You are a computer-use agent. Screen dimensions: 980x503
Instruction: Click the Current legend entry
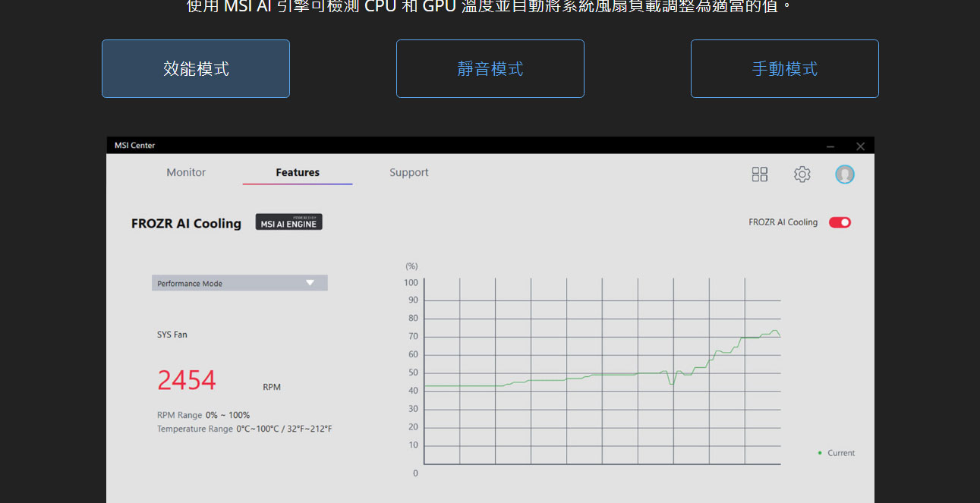point(837,453)
